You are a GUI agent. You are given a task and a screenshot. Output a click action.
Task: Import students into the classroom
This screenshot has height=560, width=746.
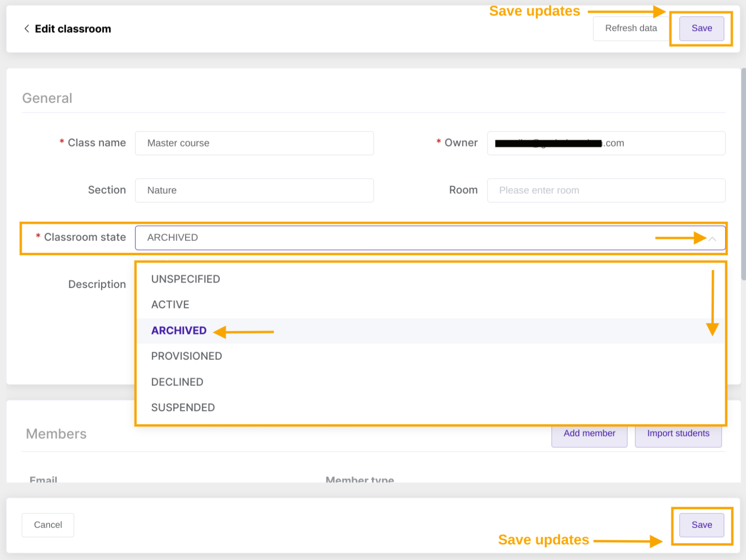(x=678, y=433)
